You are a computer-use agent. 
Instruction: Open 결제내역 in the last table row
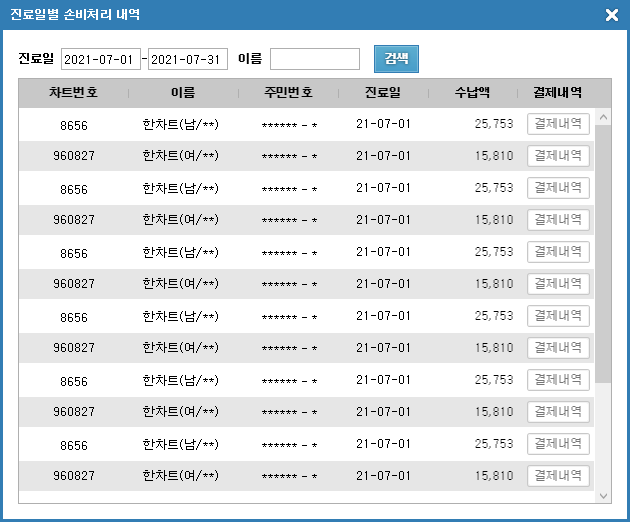[558, 476]
